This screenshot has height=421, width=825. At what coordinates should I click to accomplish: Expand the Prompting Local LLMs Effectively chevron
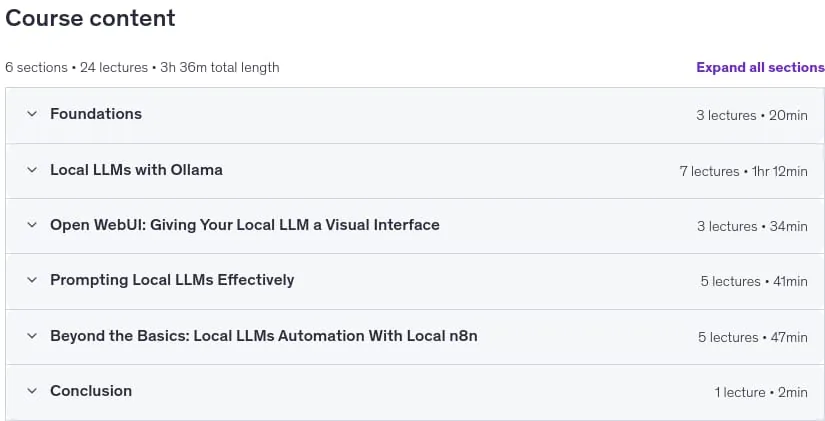point(32,280)
